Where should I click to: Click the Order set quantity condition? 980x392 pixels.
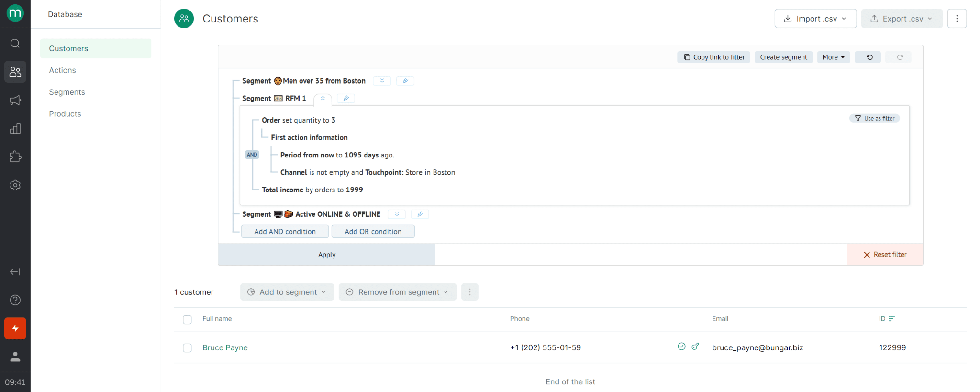pyautogui.click(x=299, y=120)
